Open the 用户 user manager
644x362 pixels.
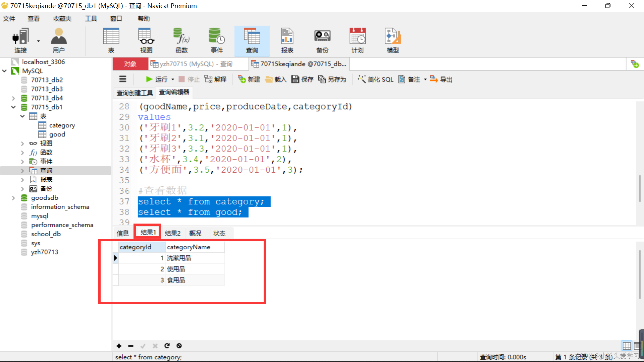click(59, 41)
